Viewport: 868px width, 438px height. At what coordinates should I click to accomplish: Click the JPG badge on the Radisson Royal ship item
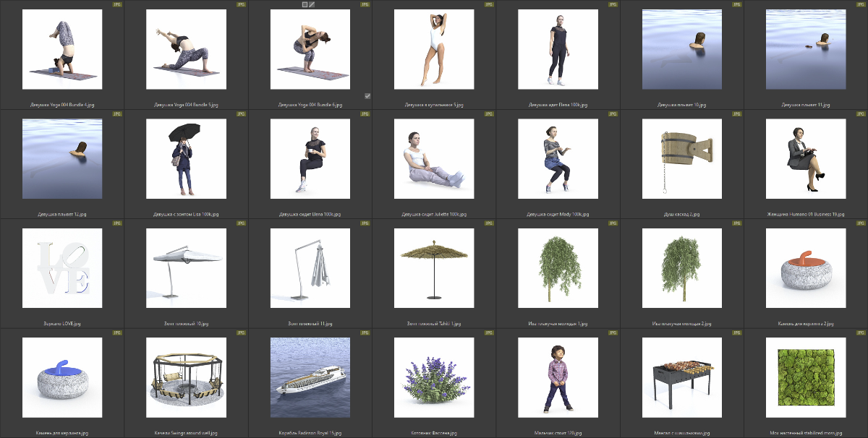[365, 333]
